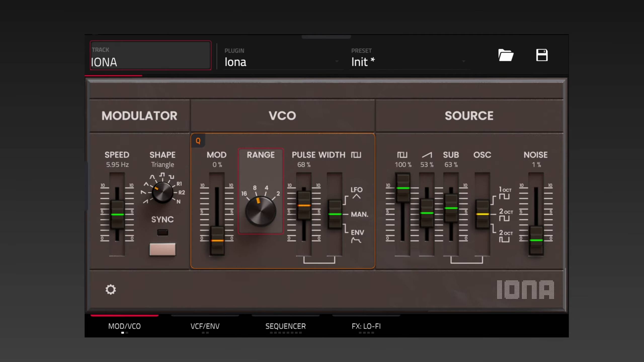Save the preset using the disk icon
Viewport: 644px width, 362px height.
tap(542, 55)
